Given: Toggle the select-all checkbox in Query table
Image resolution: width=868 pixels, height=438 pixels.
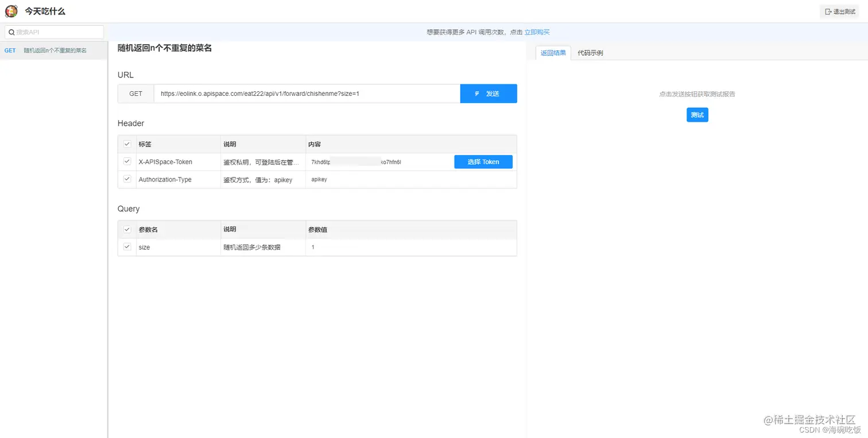Looking at the screenshot, I should 127,229.
